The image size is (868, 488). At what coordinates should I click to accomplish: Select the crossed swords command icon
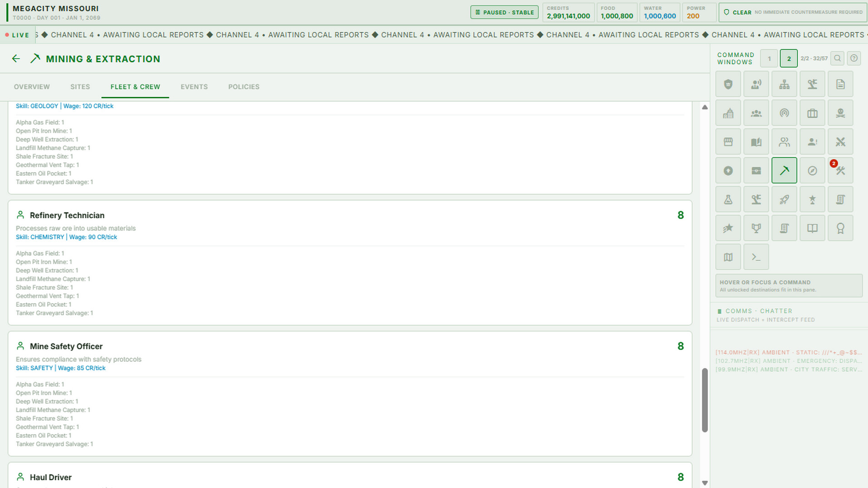tap(840, 142)
